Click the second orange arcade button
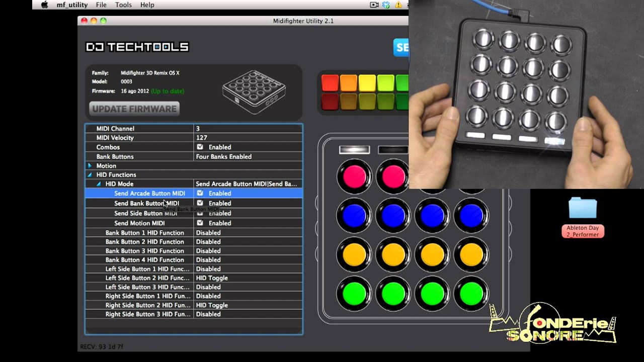Viewport: 644px width, 362px height. [393, 255]
